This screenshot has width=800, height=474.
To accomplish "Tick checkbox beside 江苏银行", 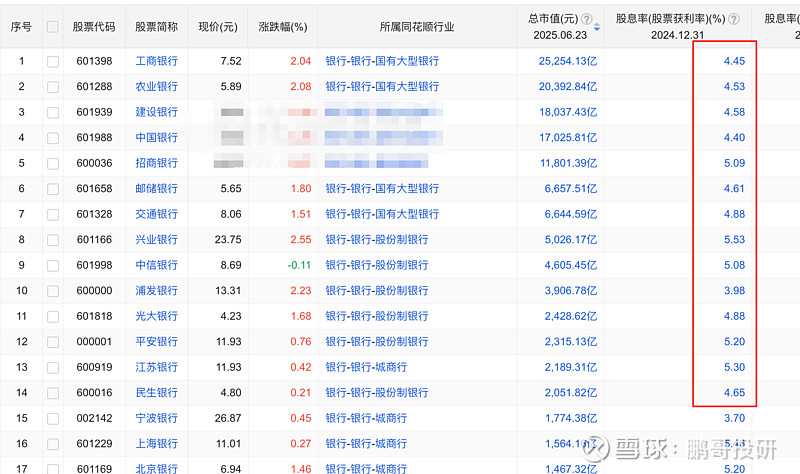I will [53, 367].
